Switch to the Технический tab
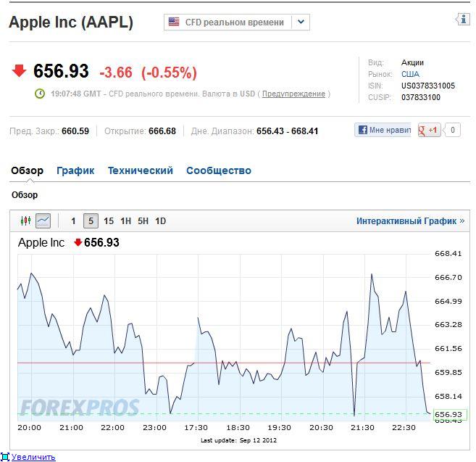Viewport: 476px width, 462px height. 141,171
